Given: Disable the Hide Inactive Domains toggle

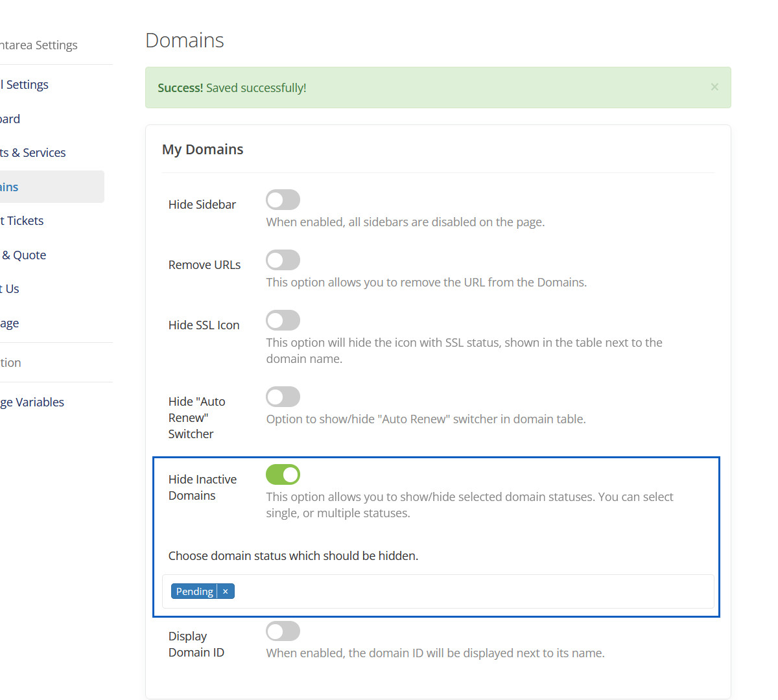Looking at the screenshot, I should point(283,474).
